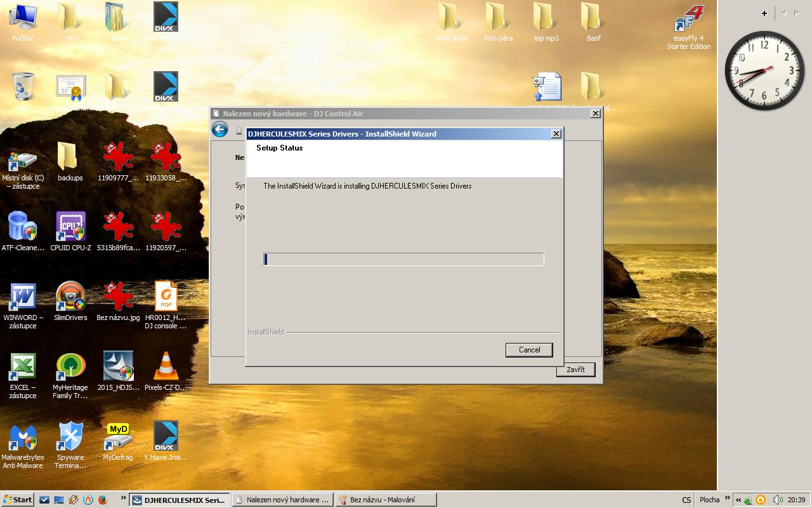Open the Počítač desktop icon

point(23,22)
